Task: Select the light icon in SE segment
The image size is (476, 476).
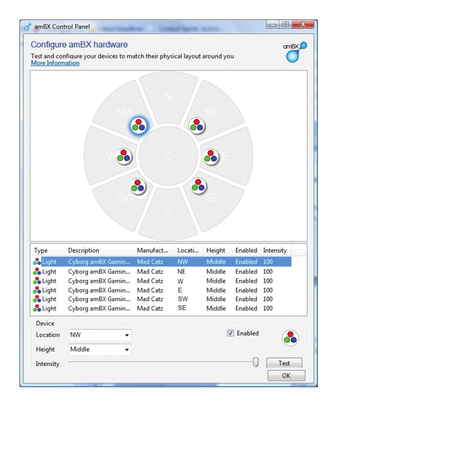Action: [x=199, y=186]
